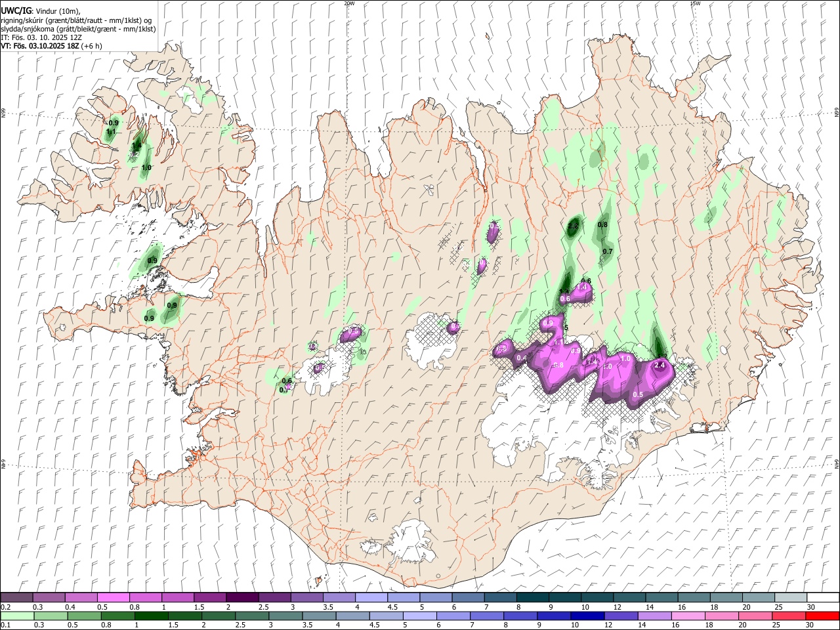The width and height of the screenshot is (840, 630).
Task: Select the navy blue 10 swatch in rain legend
Action: tap(587, 616)
